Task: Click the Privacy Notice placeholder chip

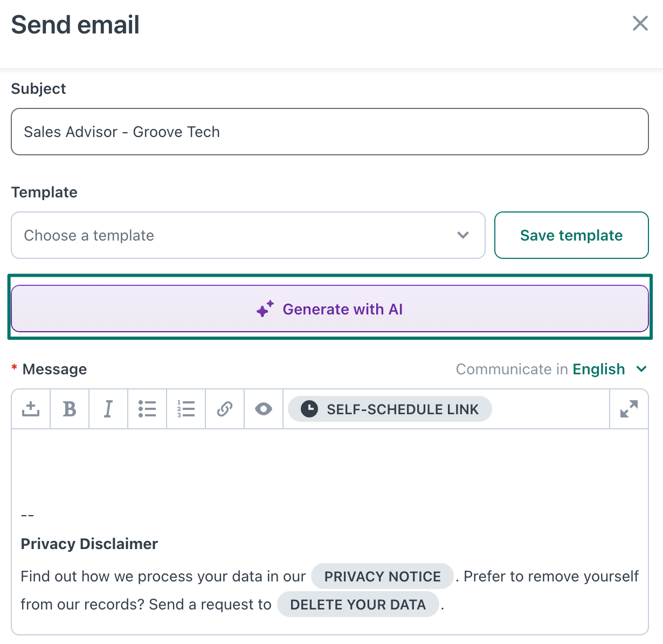Action: coord(382,577)
